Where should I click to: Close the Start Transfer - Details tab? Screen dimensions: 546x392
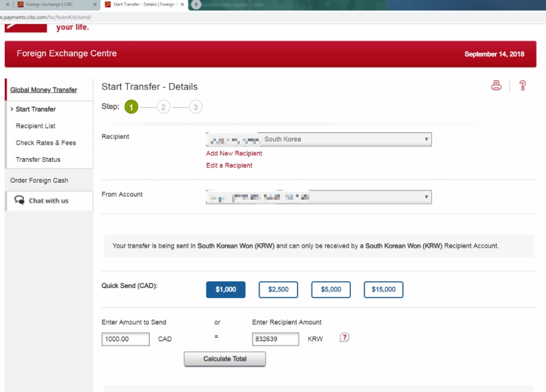point(182,4)
